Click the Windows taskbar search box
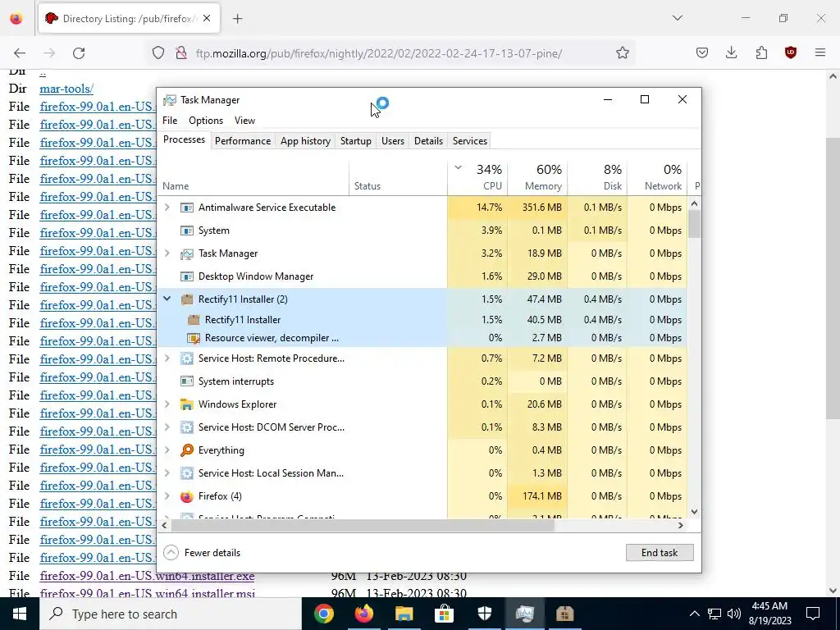 [171, 614]
